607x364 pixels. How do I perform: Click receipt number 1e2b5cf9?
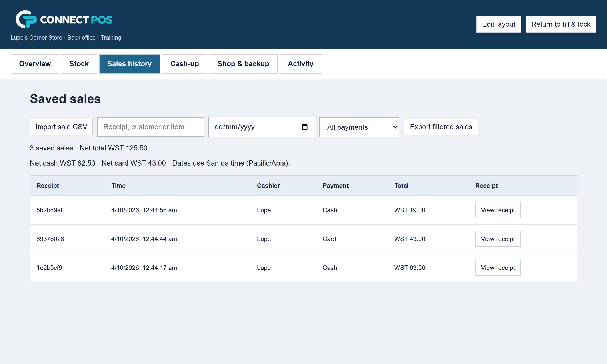(49, 268)
